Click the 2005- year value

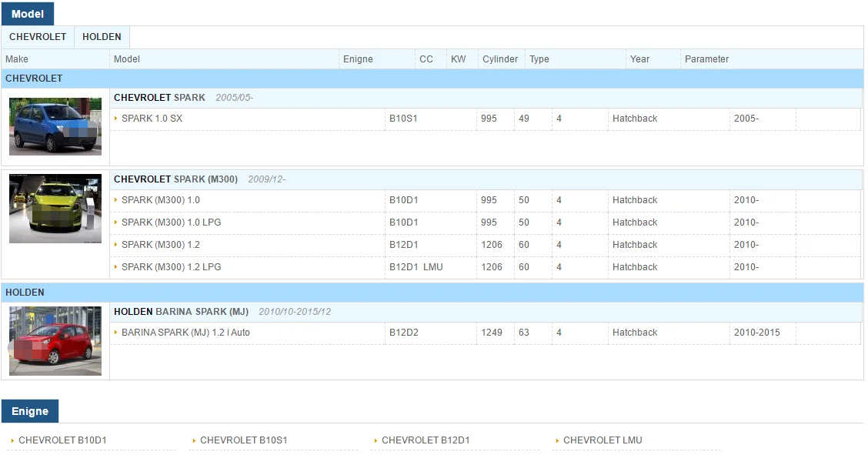(x=746, y=119)
